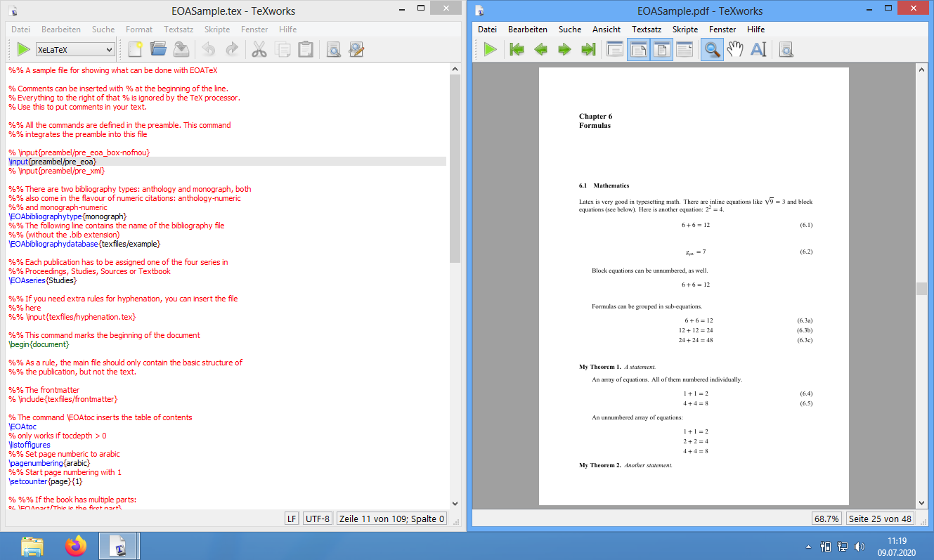Click the up arrow of the editor scrollbar

[x=455, y=69]
